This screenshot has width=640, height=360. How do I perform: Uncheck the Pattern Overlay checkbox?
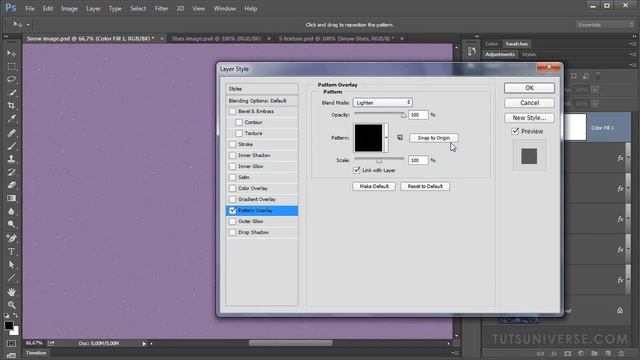coord(233,211)
